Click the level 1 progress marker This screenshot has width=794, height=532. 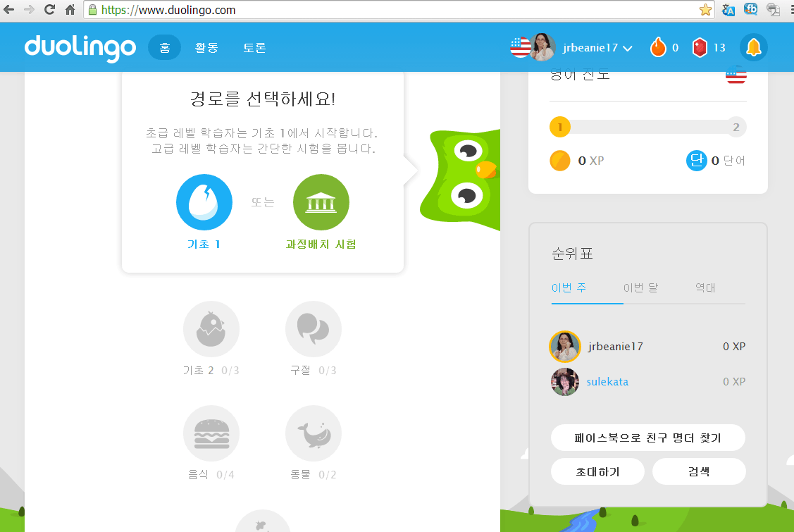point(560,127)
